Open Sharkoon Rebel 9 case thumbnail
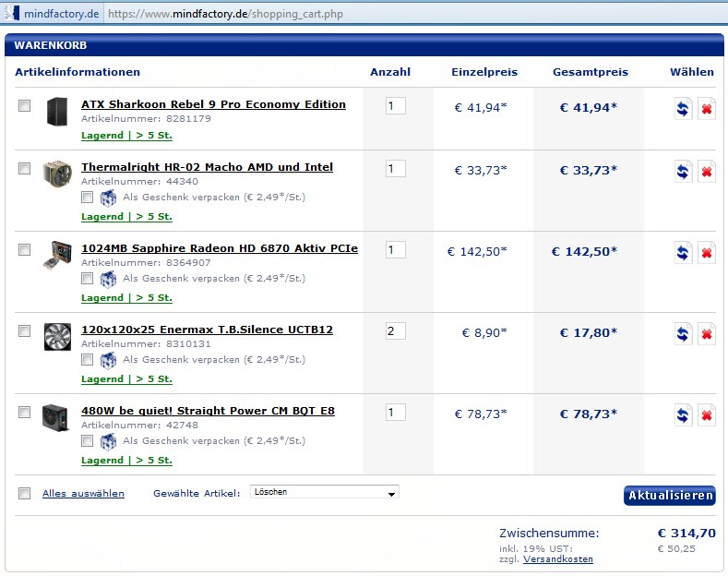The image size is (728, 576). [x=57, y=112]
